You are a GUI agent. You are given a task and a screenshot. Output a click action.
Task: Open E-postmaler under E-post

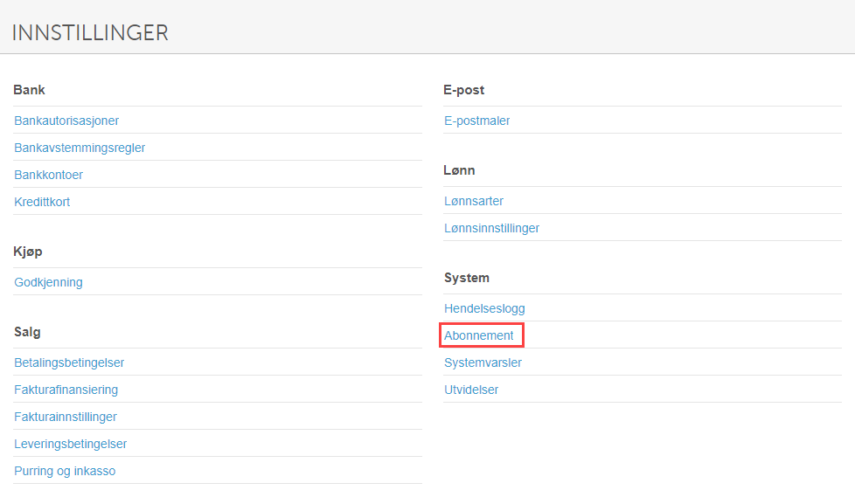477,121
